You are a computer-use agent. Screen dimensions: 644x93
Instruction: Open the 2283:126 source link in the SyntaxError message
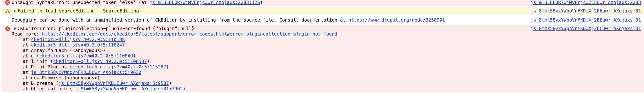205,2
